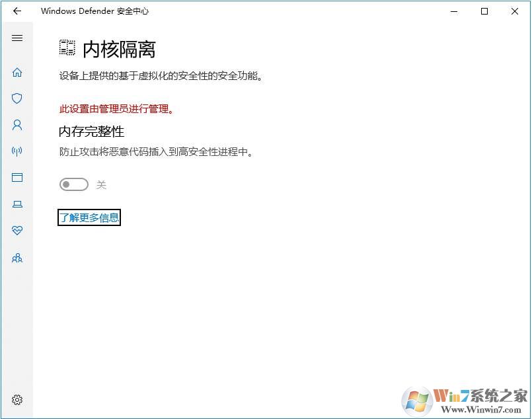Click the 关 label beside the switch
Screen dimensions: 532x419
click(x=101, y=184)
